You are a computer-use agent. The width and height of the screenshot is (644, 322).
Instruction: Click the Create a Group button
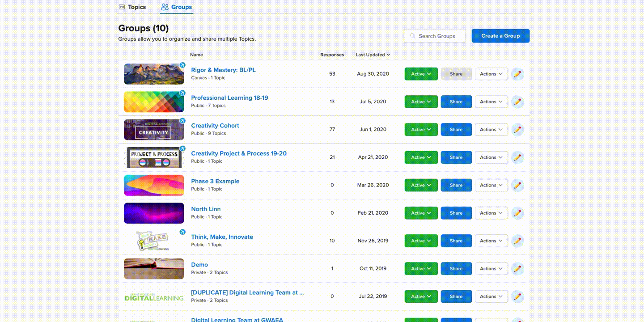[x=500, y=36]
